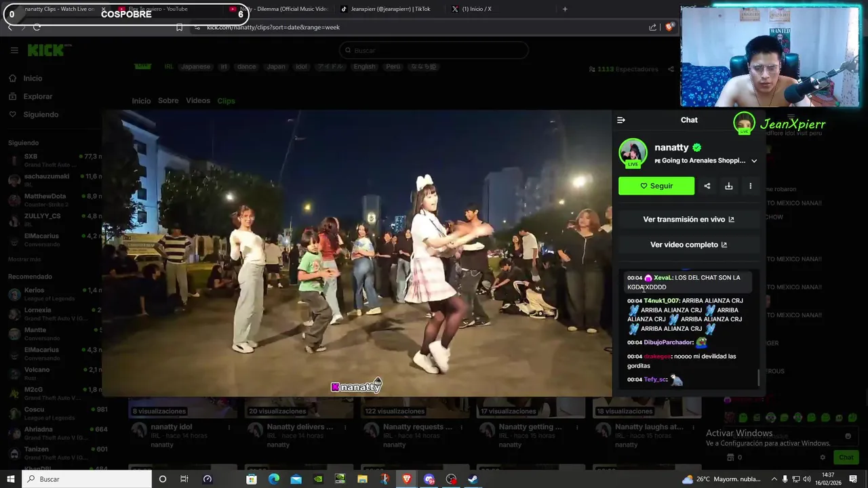
Task: Click the clip chat scrollbar
Action: (x=759, y=377)
